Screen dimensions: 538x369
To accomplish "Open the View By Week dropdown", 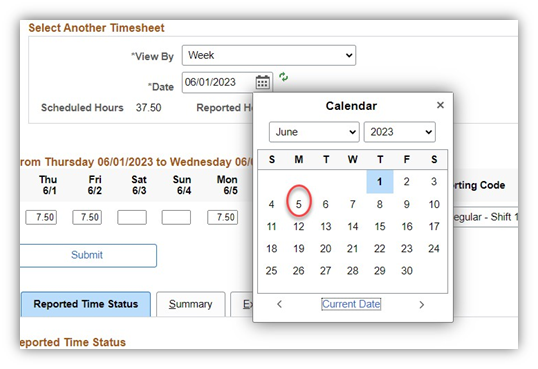I will pyautogui.click(x=269, y=55).
